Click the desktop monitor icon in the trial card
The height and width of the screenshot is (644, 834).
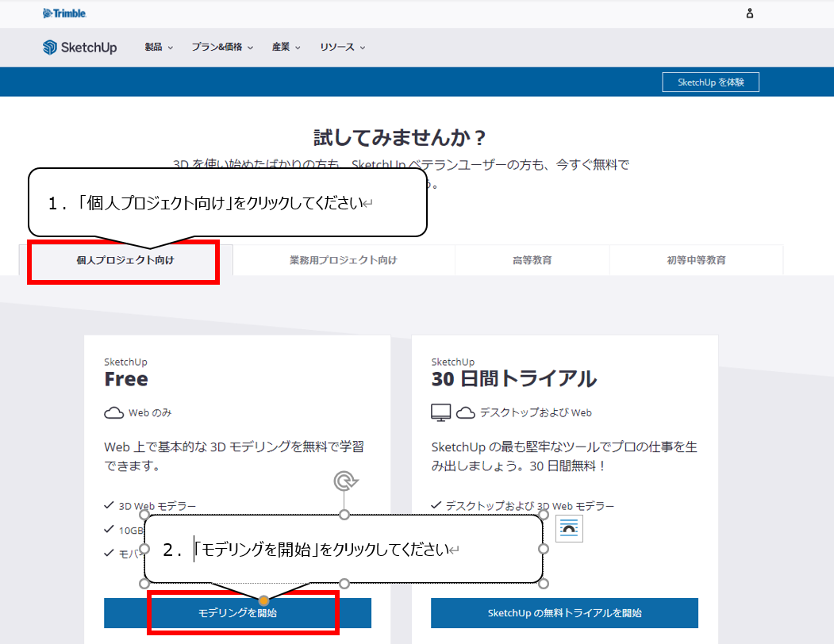coord(440,412)
